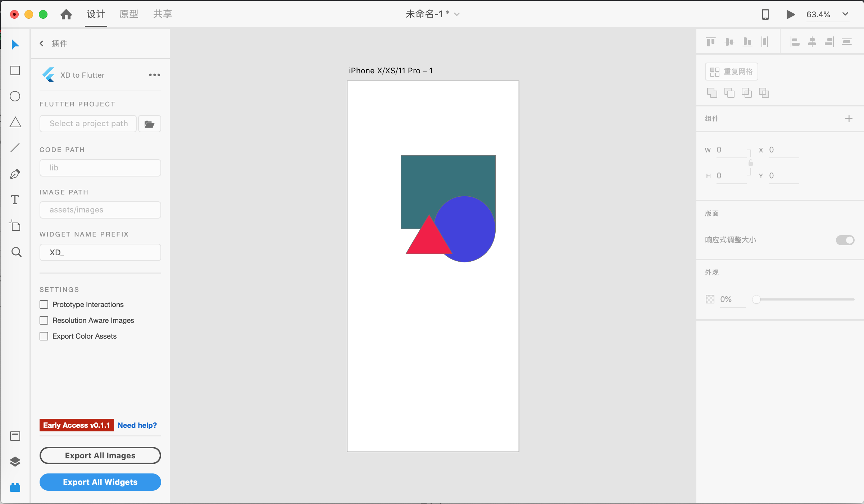Enable Export Color Assets checkbox

44,336
